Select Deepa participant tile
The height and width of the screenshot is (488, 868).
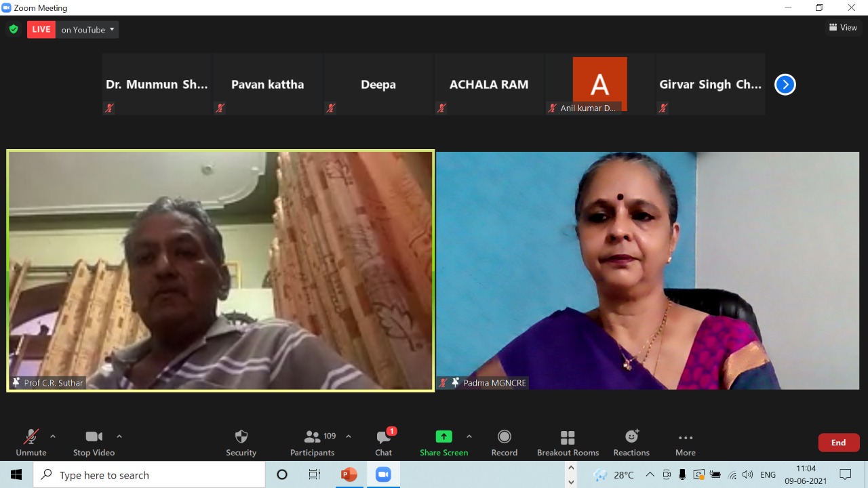[x=378, y=85]
